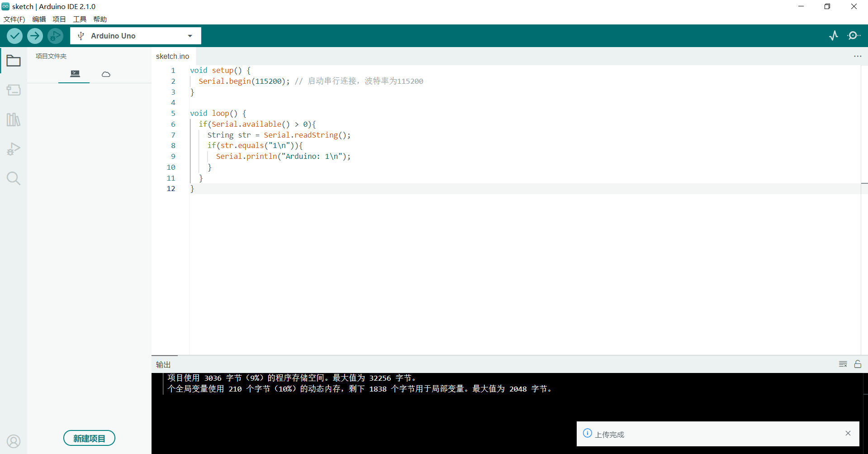Open the Search panel in the sidebar
Image resolution: width=868 pixels, height=454 pixels.
coord(14,178)
